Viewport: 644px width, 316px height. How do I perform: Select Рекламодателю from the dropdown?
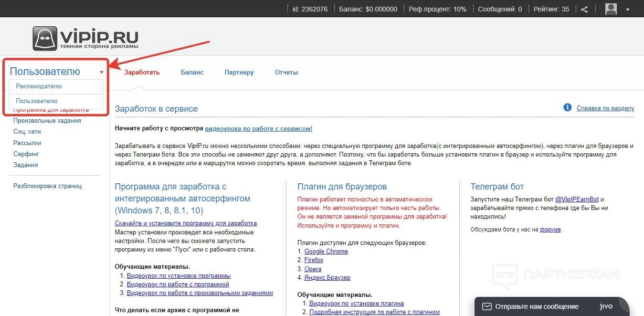coord(39,86)
